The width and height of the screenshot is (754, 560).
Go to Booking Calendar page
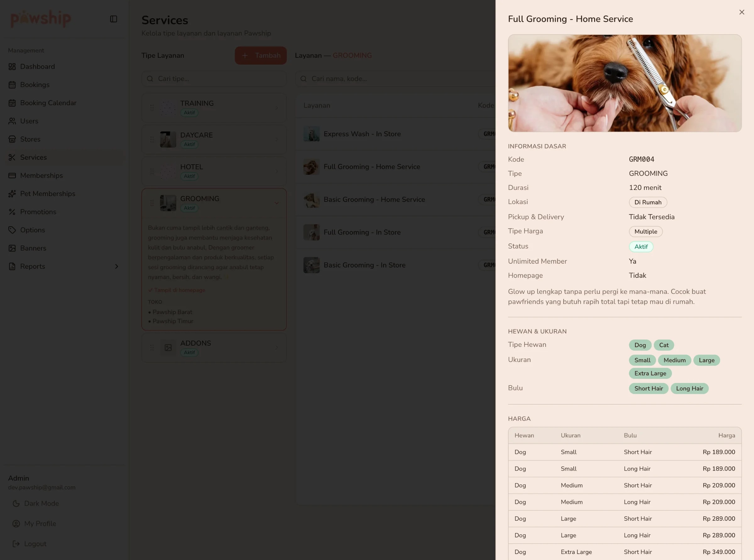(x=64, y=103)
